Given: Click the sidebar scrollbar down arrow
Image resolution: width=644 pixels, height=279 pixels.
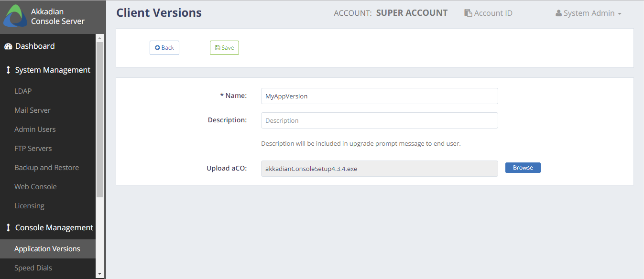Looking at the screenshot, I should point(99,274).
